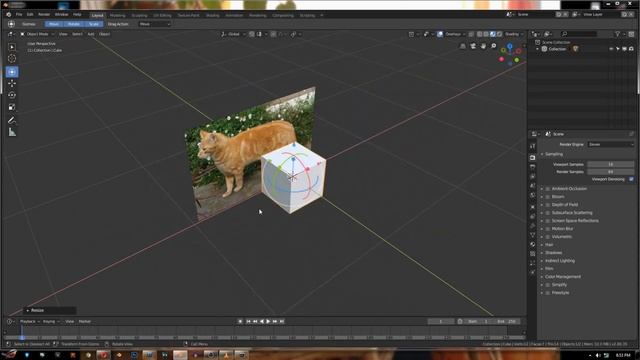Select material preview shading mode

[493, 34]
